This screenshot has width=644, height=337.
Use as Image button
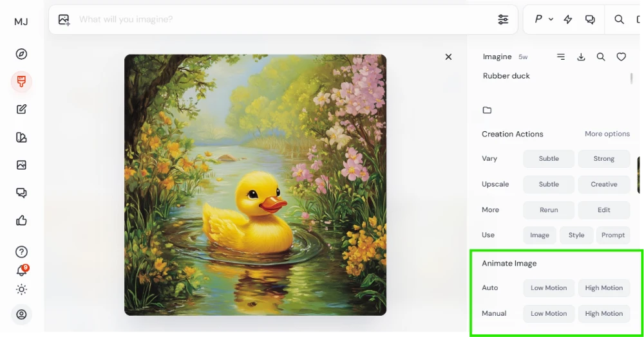pyautogui.click(x=540, y=235)
